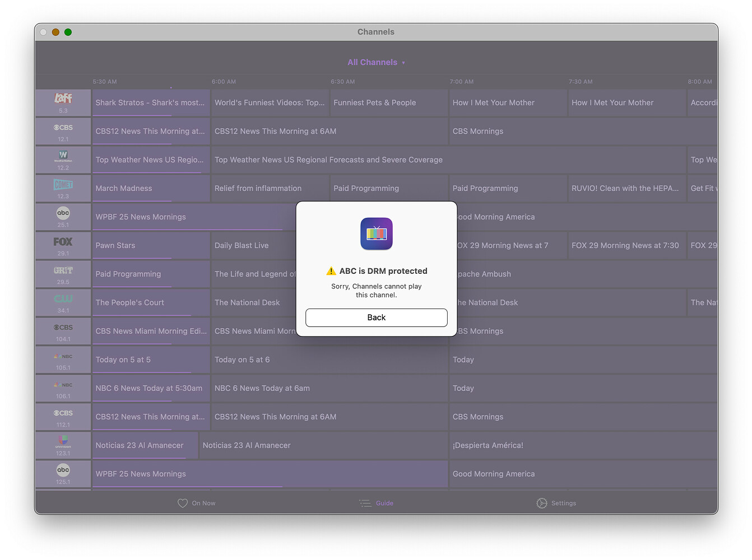752x560 pixels.
Task: Switch to the On Now tab
Action: (197, 503)
